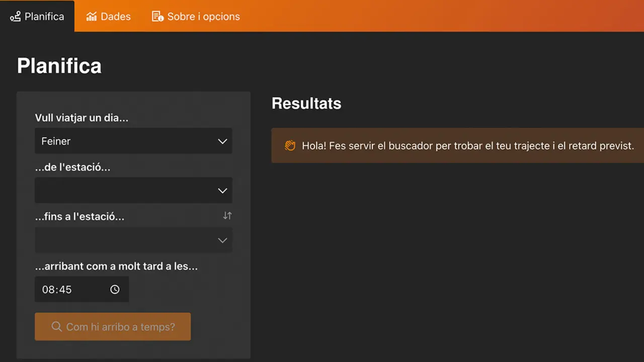
Task: Click the chevron arrow of the Feiner selector
Action: 222,141
